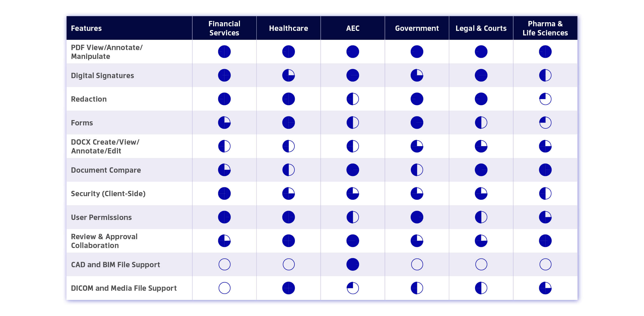
Task: Click the Healthcare column header
Action: click(x=288, y=28)
